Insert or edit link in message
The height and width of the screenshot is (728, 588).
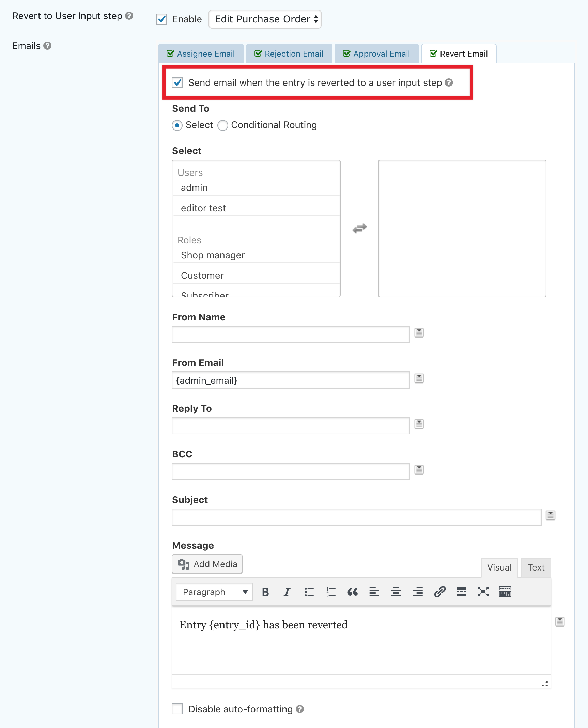pyautogui.click(x=440, y=592)
